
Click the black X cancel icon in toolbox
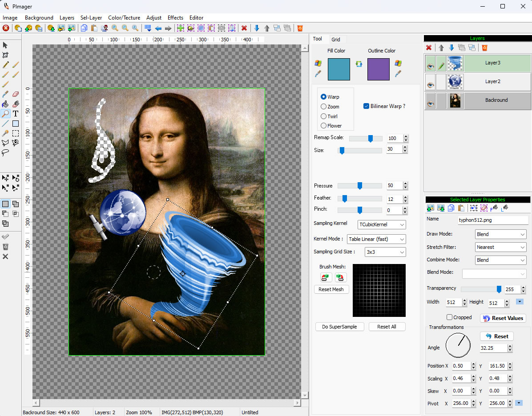(5, 256)
